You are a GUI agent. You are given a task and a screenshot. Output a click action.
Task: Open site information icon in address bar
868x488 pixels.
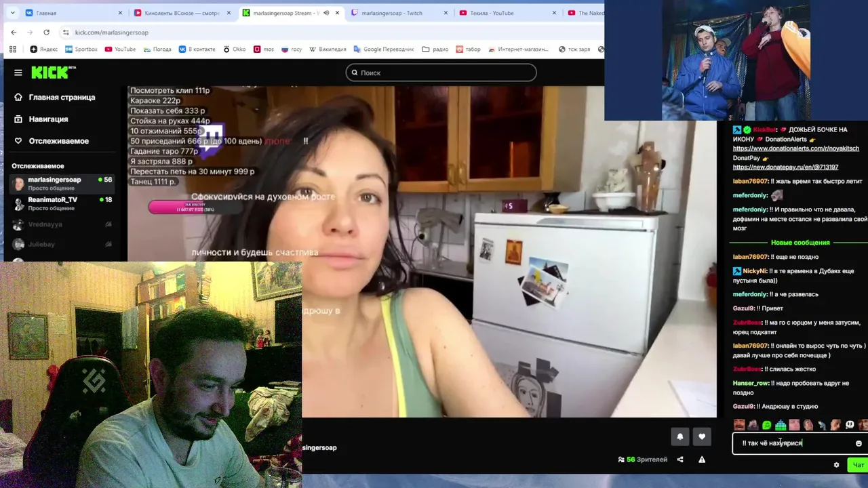point(66,32)
